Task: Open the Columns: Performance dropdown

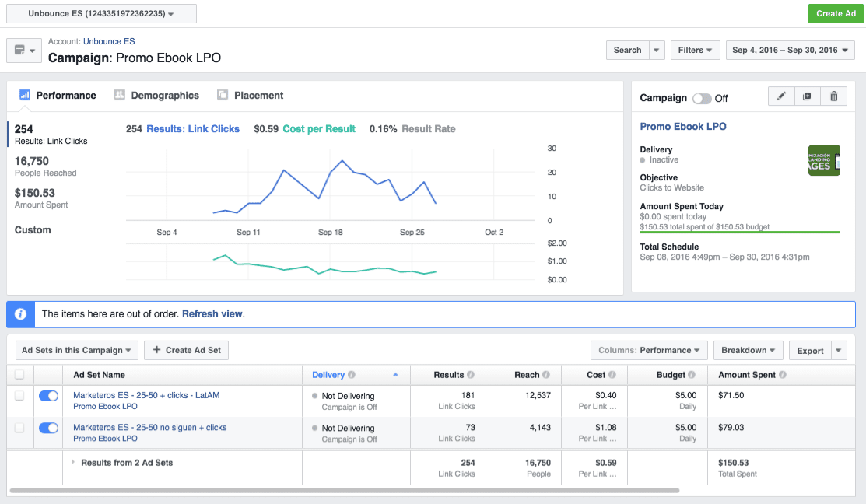Action: [x=649, y=351]
